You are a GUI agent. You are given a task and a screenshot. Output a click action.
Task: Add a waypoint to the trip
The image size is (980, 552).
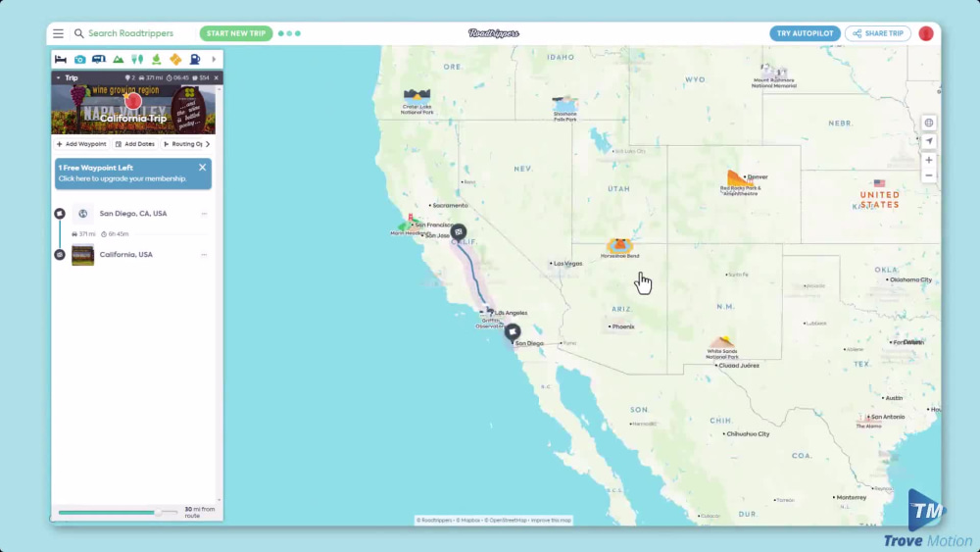(x=81, y=144)
